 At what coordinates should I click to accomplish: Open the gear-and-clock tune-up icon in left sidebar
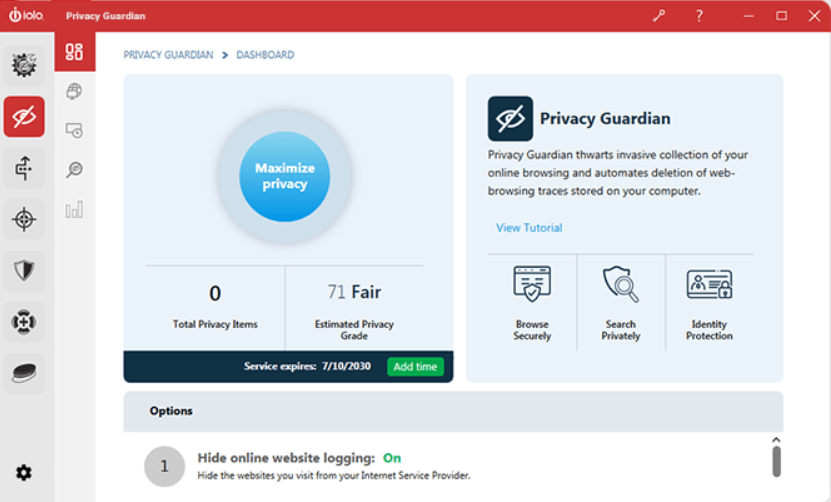pos(24,65)
